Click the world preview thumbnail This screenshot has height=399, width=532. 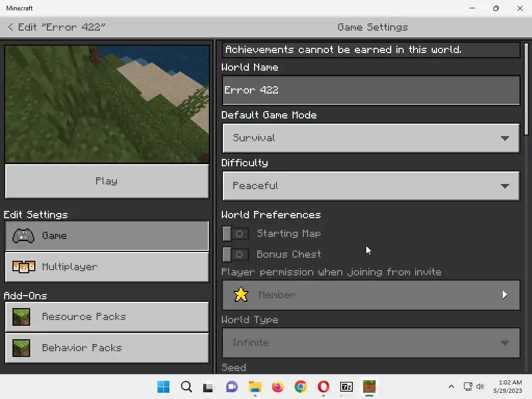(107, 104)
